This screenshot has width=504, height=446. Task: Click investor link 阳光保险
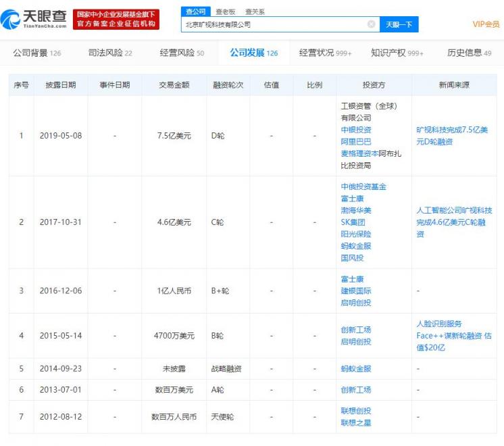coord(356,234)
